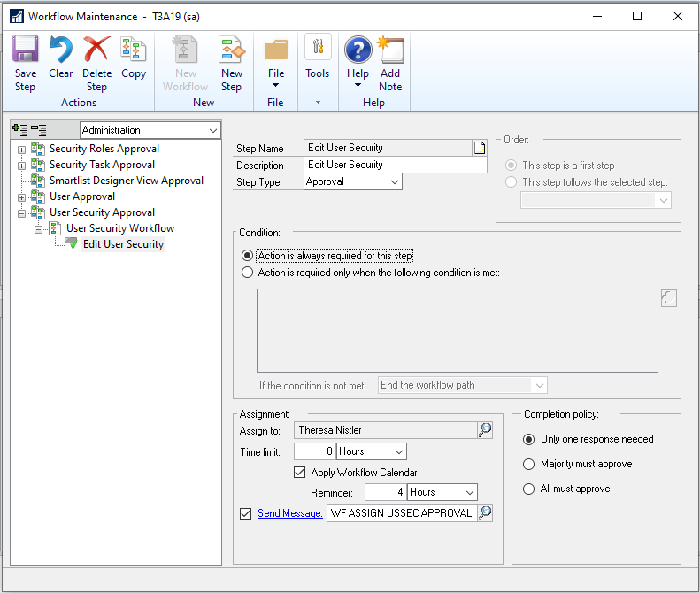The image size is (700, 593).
Task: Select 'This step follows the selected step' option
Action: click(x=511, y=182)
